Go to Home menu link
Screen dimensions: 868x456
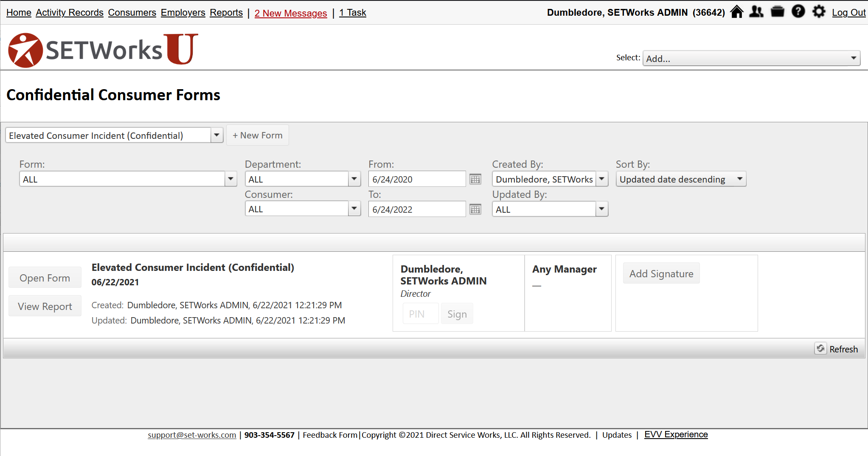(19, 13)
